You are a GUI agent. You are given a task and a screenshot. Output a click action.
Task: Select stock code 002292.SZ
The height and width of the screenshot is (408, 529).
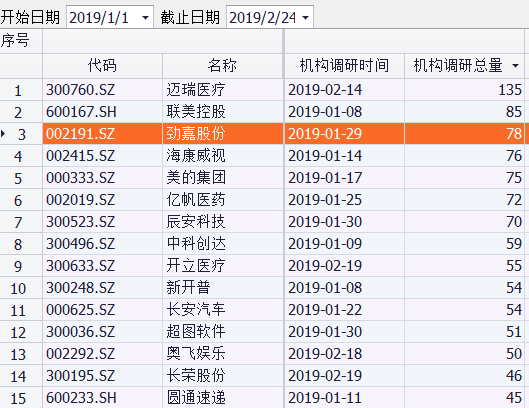coord(81,354)
